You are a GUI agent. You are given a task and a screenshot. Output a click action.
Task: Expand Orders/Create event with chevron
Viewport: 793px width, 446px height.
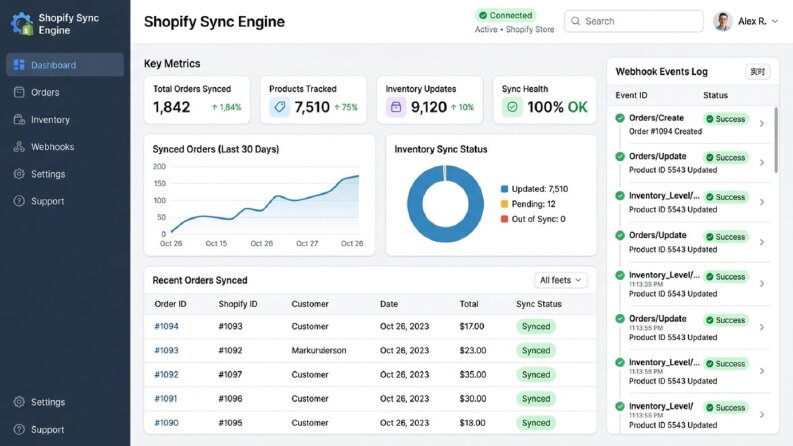coord(762,124)
